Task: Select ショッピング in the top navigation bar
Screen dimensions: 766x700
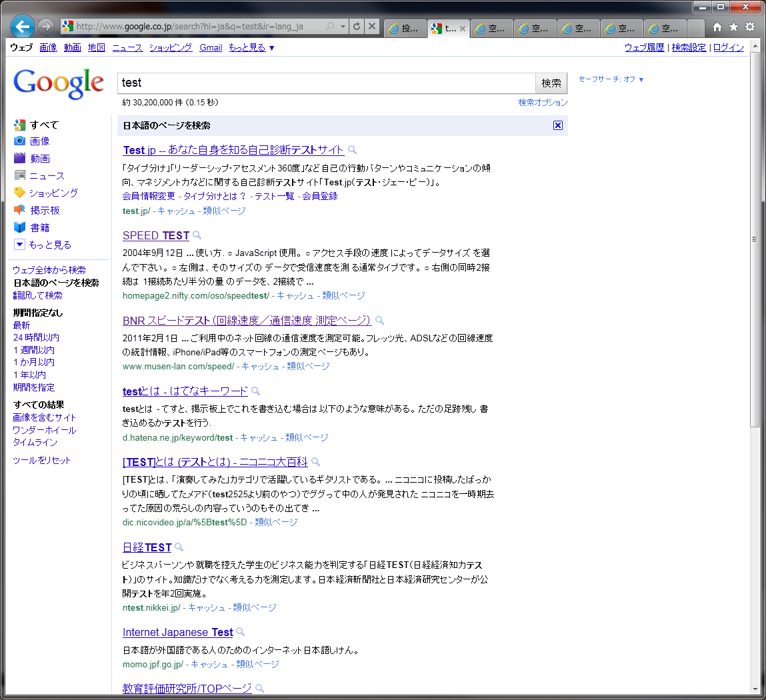Action: (x=171, y=48)
